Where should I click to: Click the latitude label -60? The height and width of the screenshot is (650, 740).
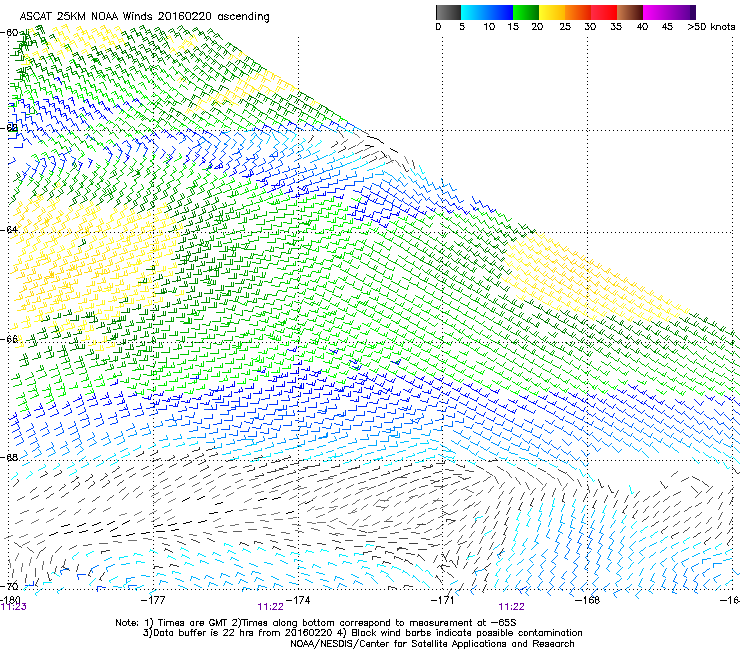pyautogui.click(x=9, y=33)
